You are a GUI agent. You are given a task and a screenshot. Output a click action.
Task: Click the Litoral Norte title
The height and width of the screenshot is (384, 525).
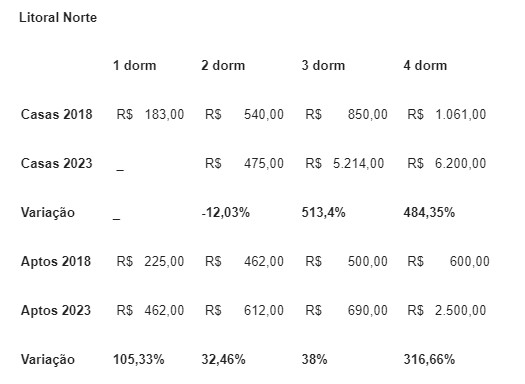(x=58, y=17)
